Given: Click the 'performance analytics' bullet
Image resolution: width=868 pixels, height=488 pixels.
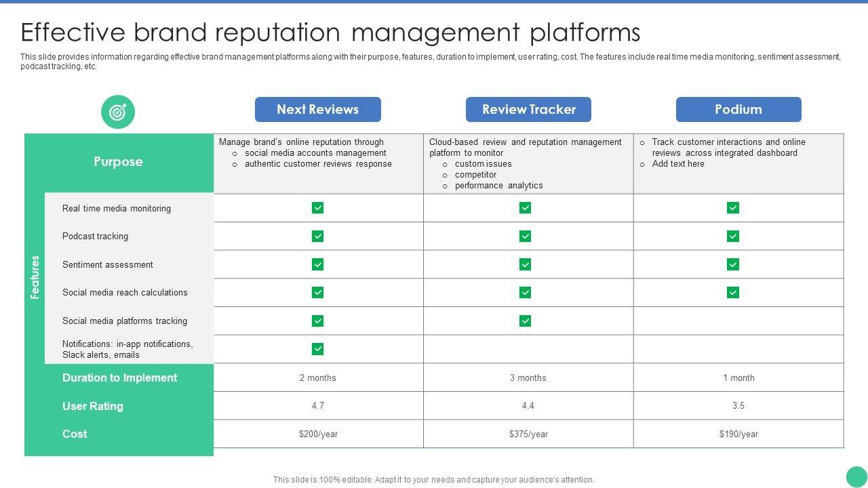Looking at the screenshot, I should pyautogui.click(x=499, y=186).
